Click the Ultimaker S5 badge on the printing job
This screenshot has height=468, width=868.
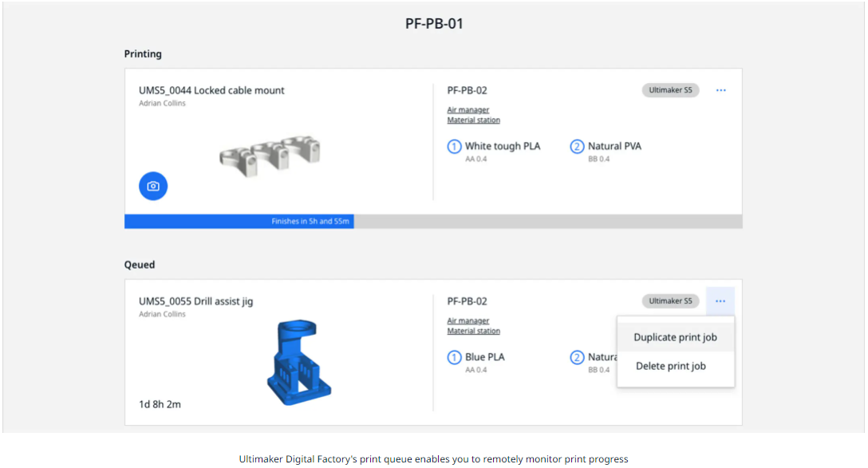(670, 90)
